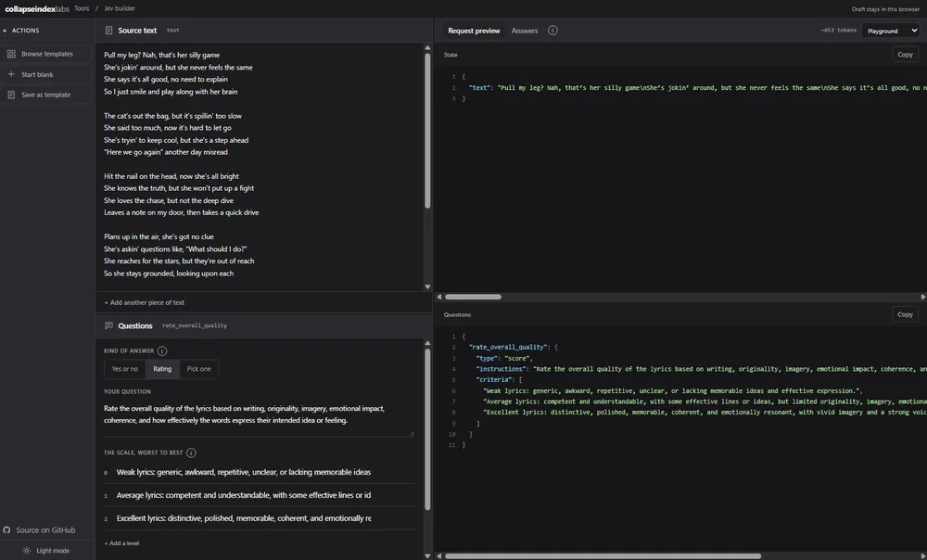Click the Start blank action

coord(46,74)
